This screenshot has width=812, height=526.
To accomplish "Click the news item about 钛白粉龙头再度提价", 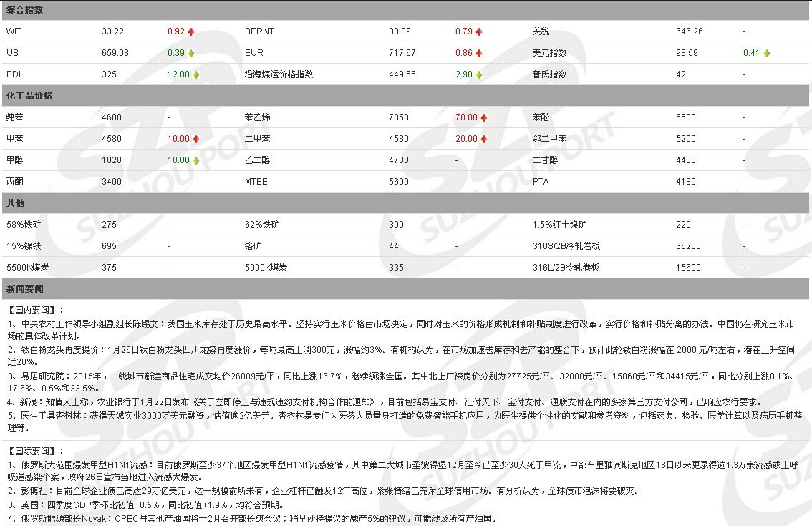I will pyautogui.click(x=401, y=356).
